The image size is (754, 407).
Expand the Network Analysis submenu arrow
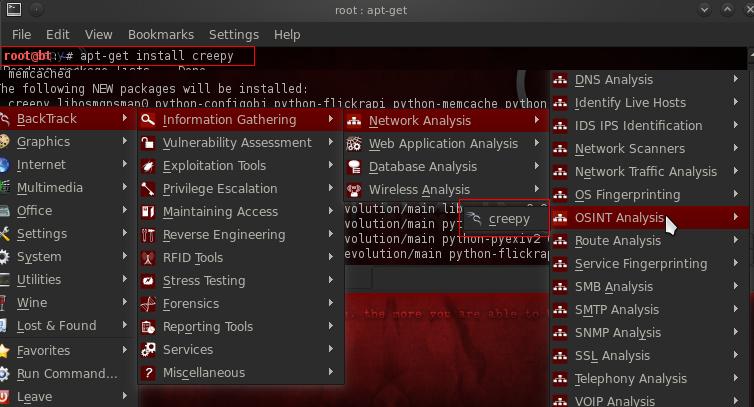537,121
